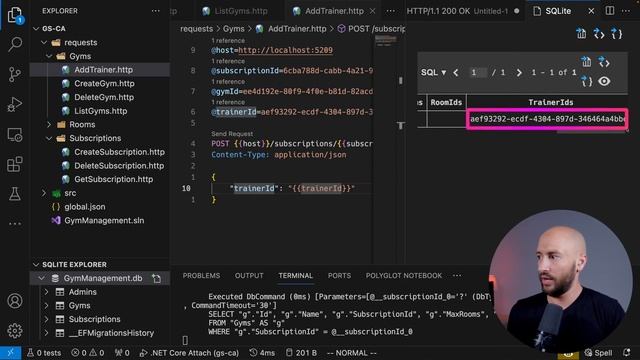Switch to the ListGyms.http tab

(236, 11)
